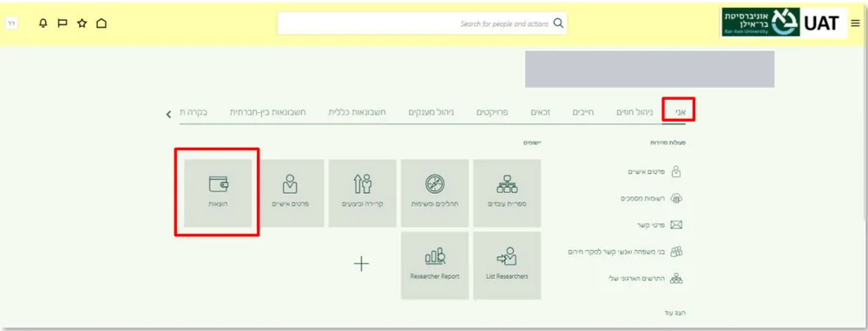Screen dimensions: 868x331
Task: Select the חשבונאות בין-חברתית tab
Action: [268, 112]
